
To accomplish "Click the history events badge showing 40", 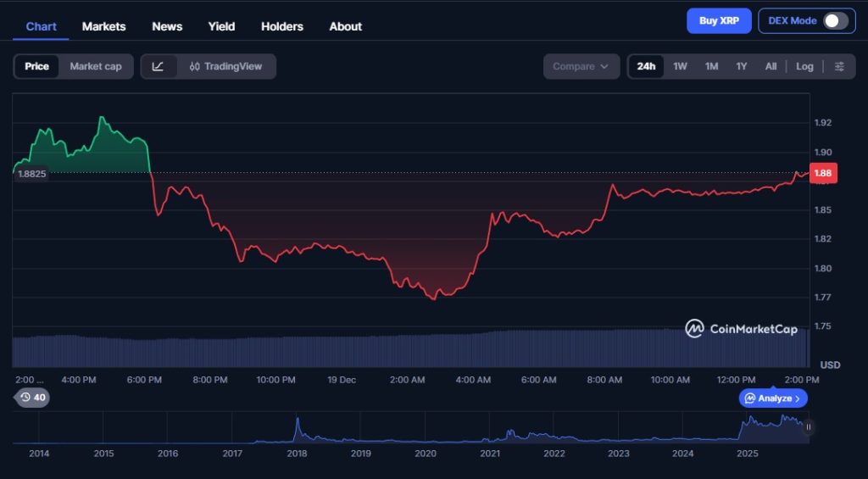I will pos(33,397).
